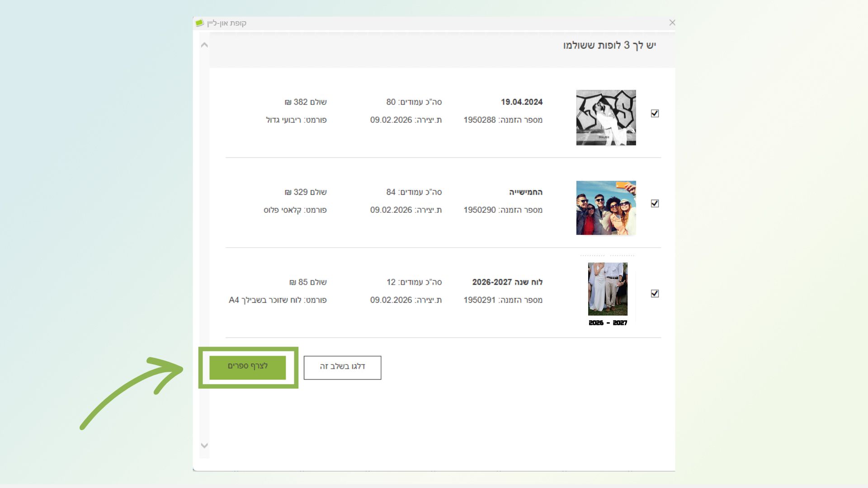The image size is (868, 488).
Task: Click the 19.04.2024 book title
Action: 521,102
